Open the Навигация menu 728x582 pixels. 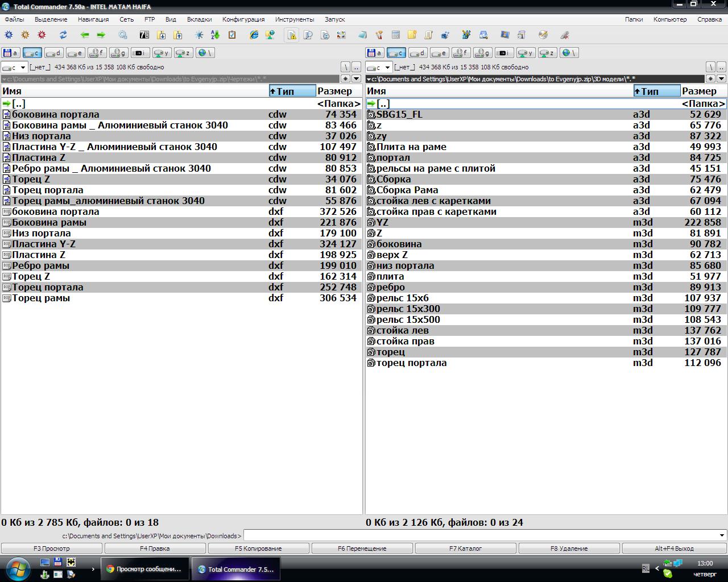(93, 19)
